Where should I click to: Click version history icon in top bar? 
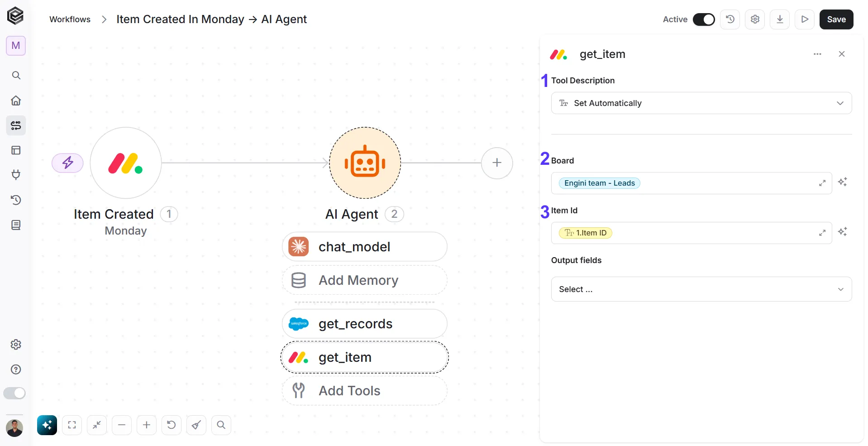coord(730,19)
